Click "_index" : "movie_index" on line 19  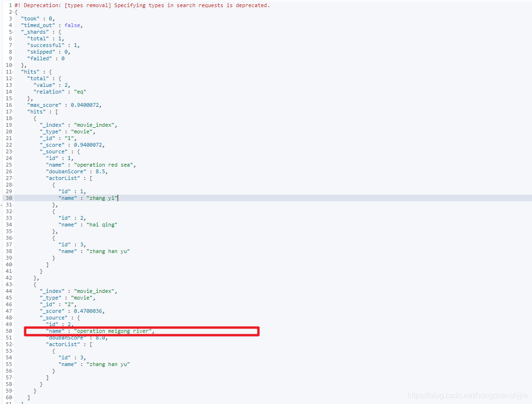click(x=78, y=125)
